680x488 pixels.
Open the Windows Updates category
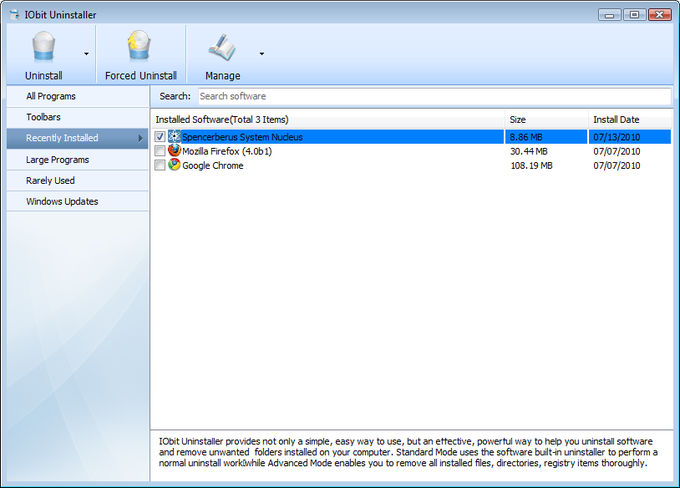click(78, 201)
